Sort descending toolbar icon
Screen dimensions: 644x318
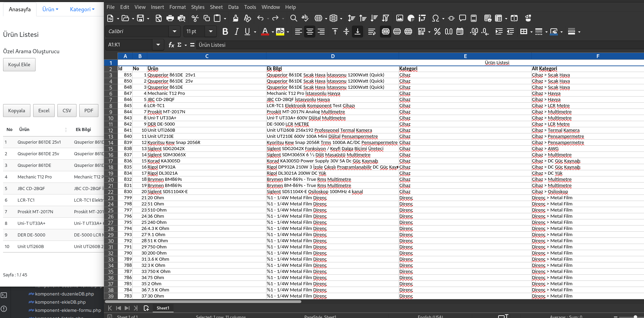pos(374,18)
